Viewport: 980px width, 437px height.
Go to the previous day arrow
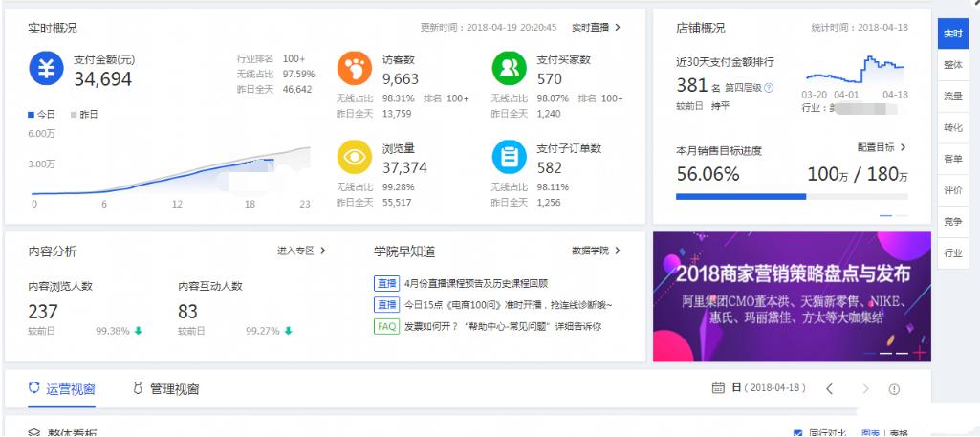click(829, 389)
